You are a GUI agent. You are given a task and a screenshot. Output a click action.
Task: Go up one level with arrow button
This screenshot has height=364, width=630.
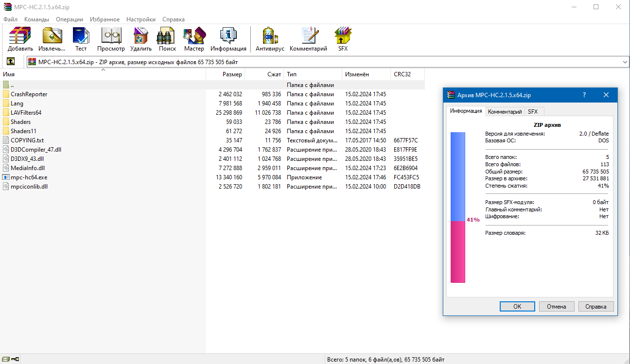click(x=11, y=62)
